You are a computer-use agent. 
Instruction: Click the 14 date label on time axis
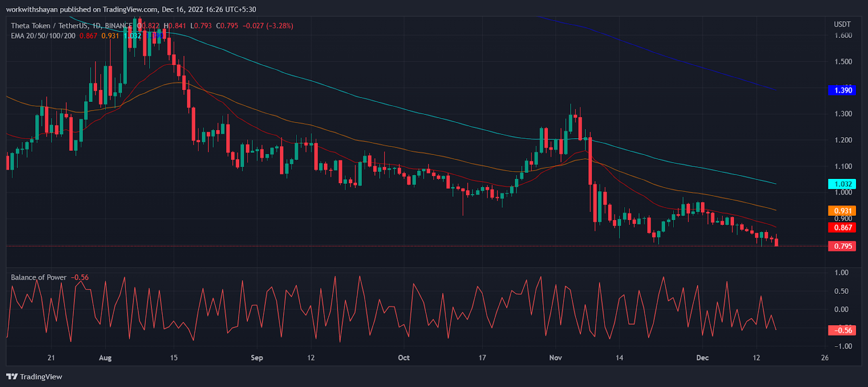[620, 358]
